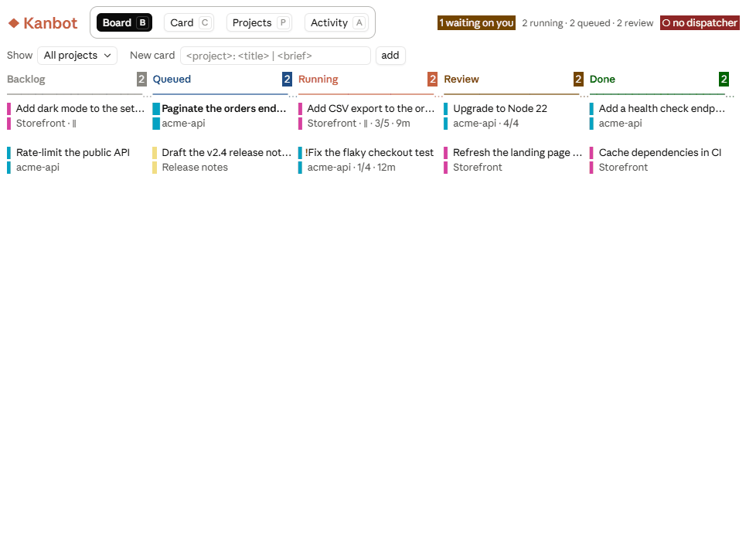Click 'acme-api · 1/4 · 12m' meta line

(x=352, y=167)
